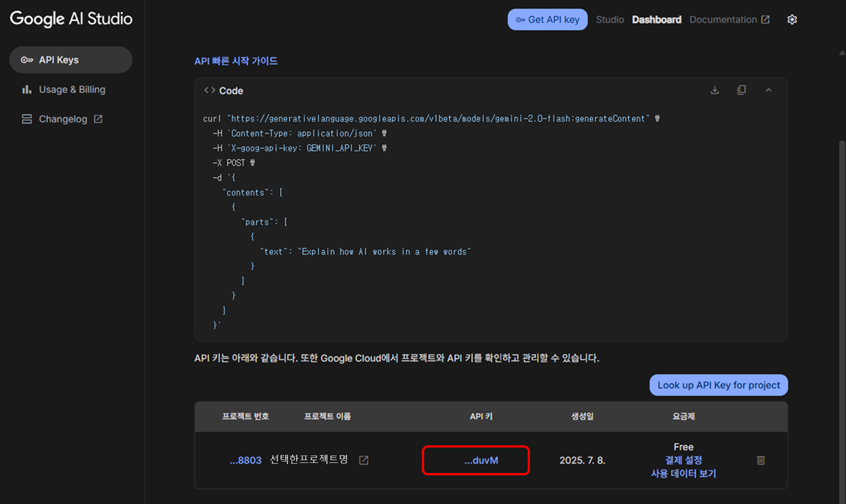The height and width of the screenshot is (504, 846).
Task: Click the "API 키는 아래와 같습니다" description text
Action: pos(396,358)
